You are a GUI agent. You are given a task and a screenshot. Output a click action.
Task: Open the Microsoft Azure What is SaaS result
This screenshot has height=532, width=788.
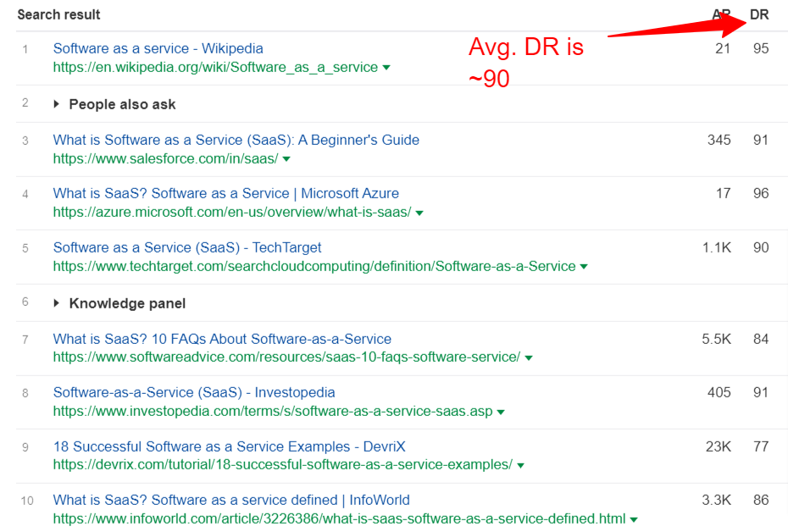(x=225, y=193)
